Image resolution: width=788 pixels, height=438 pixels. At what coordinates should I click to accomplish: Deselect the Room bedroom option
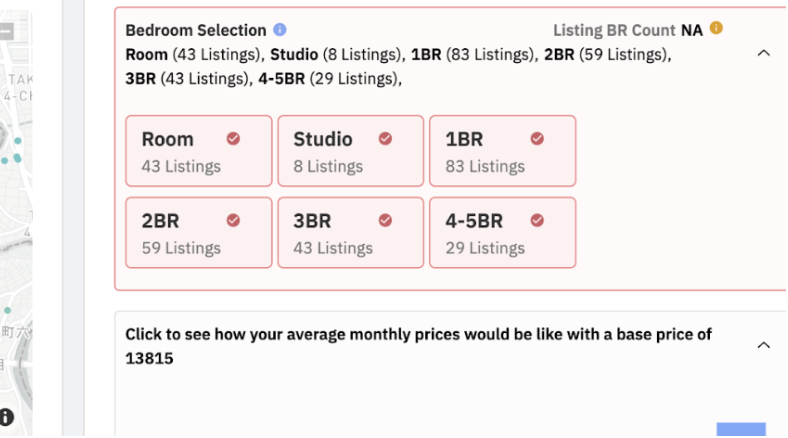pos(198,150)
